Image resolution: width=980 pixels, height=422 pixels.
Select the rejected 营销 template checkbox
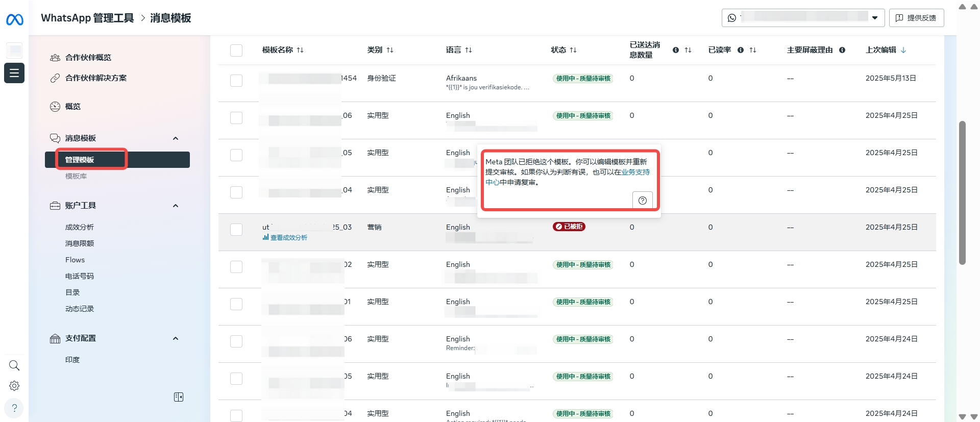click(236, 230)
